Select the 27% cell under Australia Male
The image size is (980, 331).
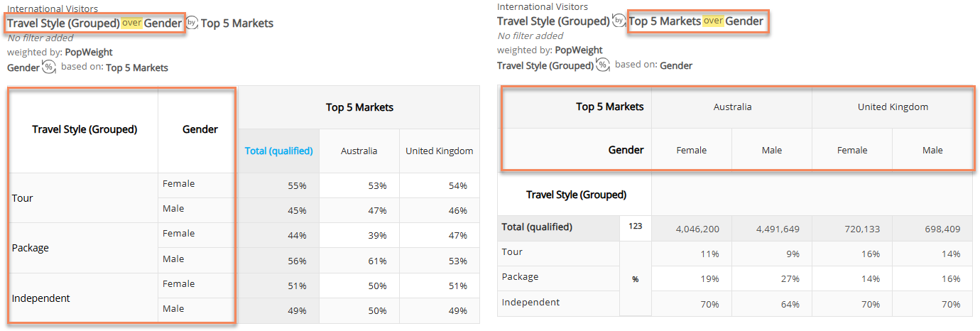click(772, 278)
